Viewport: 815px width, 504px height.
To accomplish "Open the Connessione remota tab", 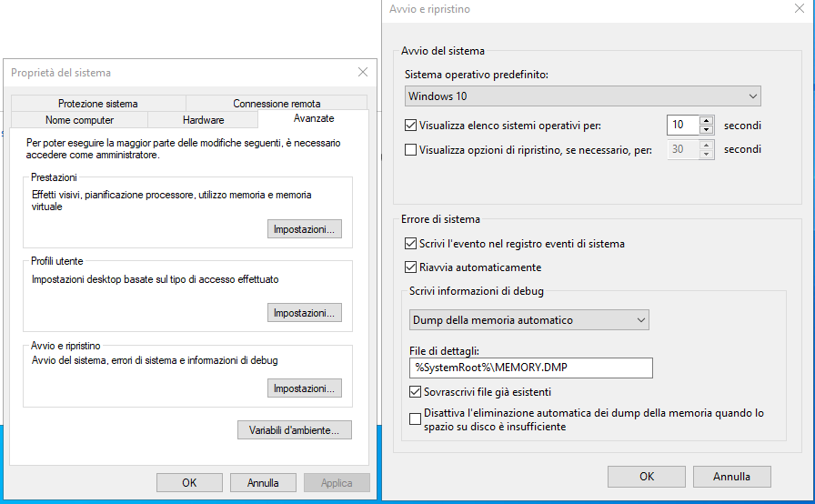I will coord(277,104).
